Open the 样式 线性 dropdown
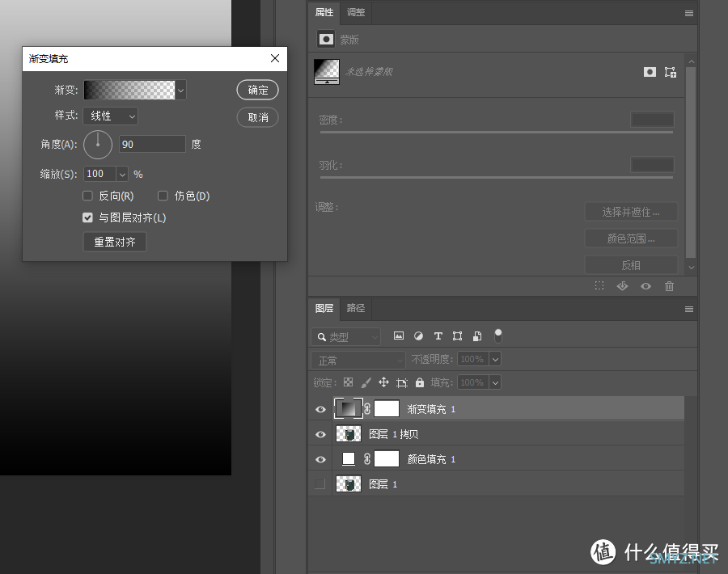728x574 pixels. pyautogui.click(x=111, y=116)
